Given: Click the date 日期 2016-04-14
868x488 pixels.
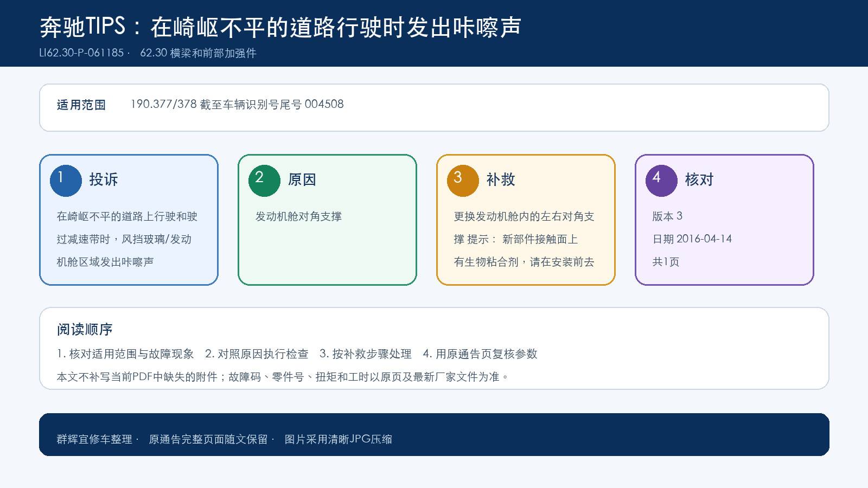Looking at the screenshot, I should click(x=692, y=239).
